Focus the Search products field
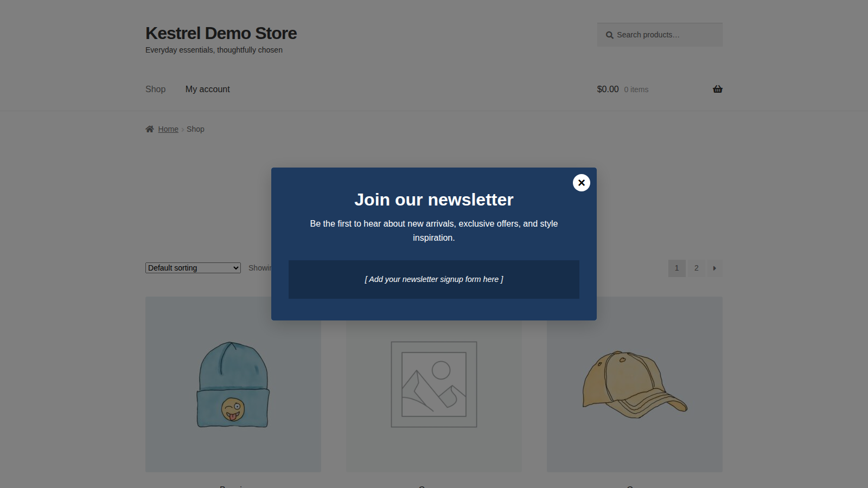Image resolution: width=868 pixels, height=488 pixels. click(660, 35)
